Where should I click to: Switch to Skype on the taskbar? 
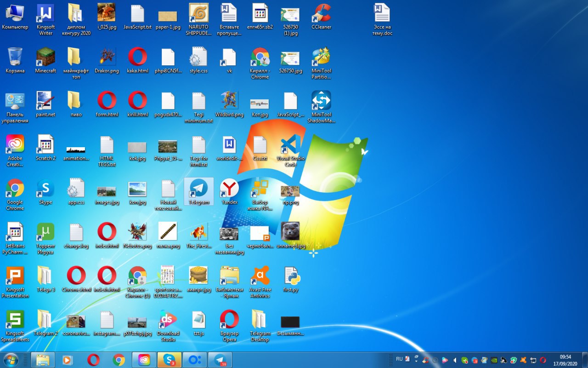pos(169,360)
